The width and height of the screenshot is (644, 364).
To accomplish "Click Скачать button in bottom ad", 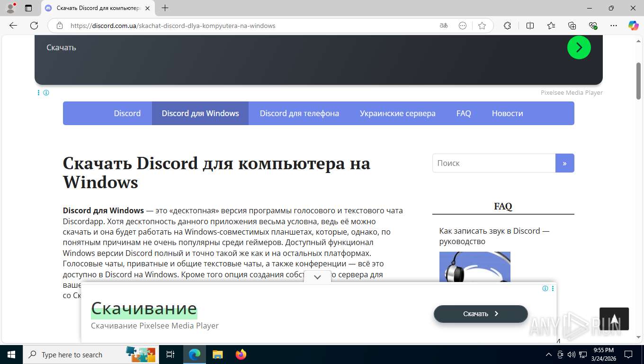I will (481, 314).
